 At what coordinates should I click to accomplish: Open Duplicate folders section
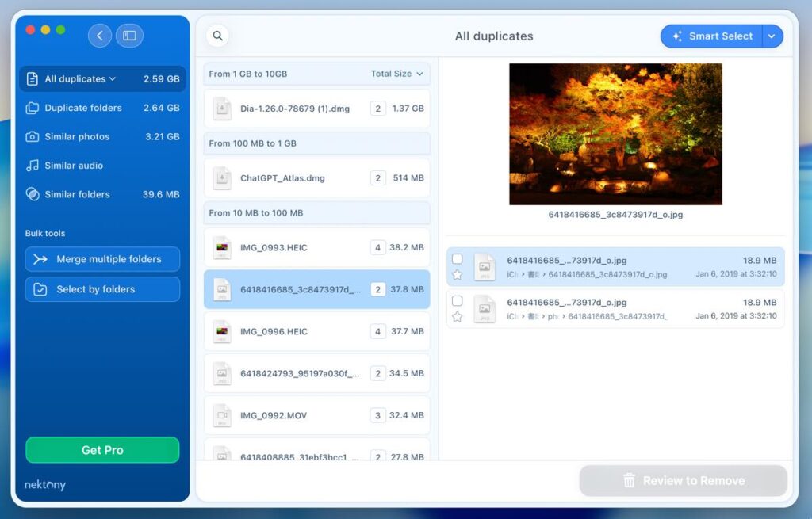point(102,108)
